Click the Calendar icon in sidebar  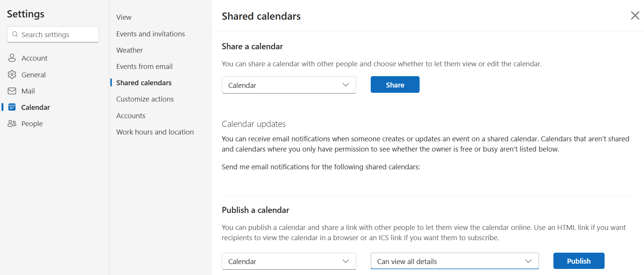coord(12,107)
